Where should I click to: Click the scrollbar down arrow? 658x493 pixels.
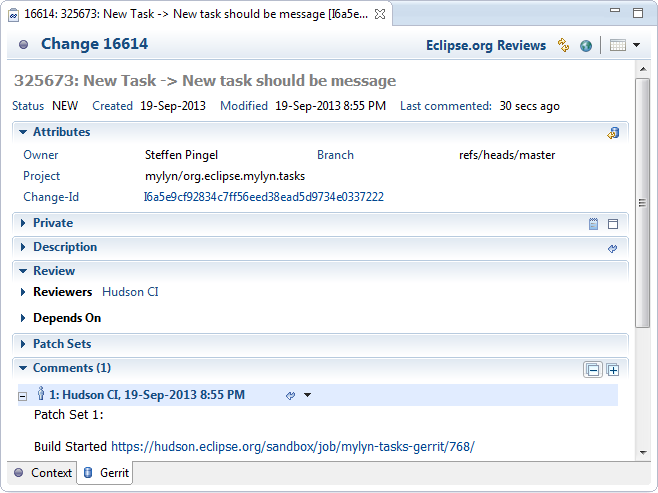point(642,452)
